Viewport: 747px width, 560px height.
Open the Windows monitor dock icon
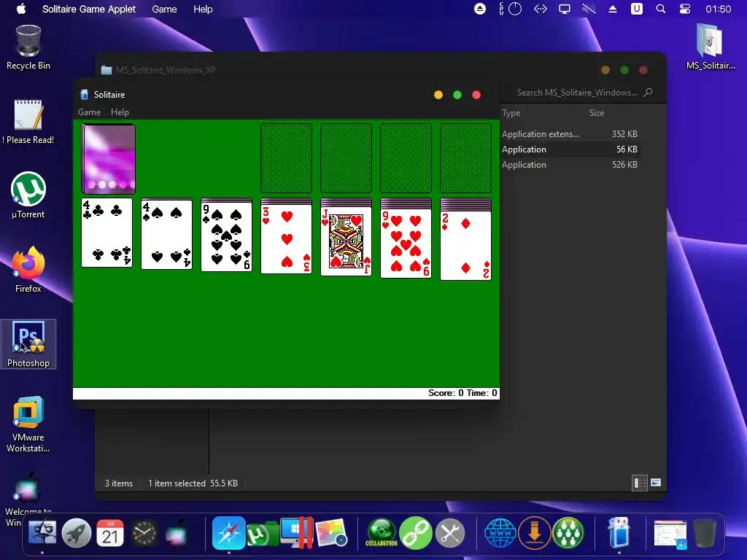[296, 532]
